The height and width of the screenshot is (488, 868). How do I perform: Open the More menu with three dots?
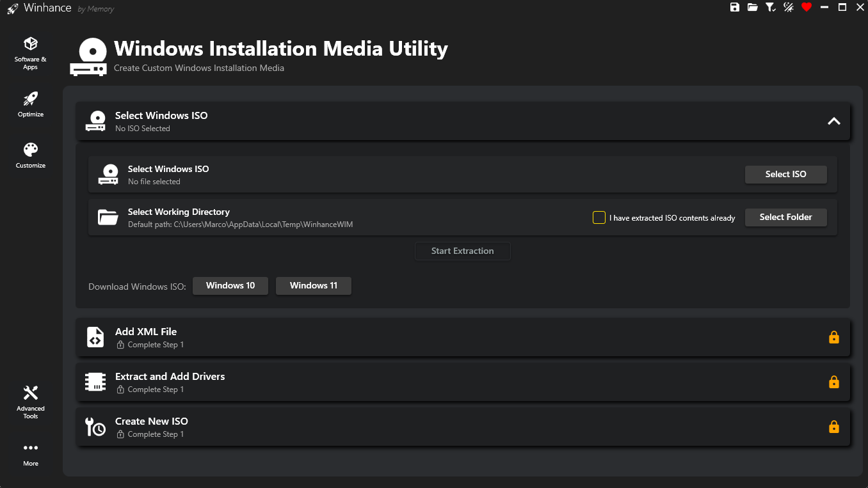(x=31, y=453)
